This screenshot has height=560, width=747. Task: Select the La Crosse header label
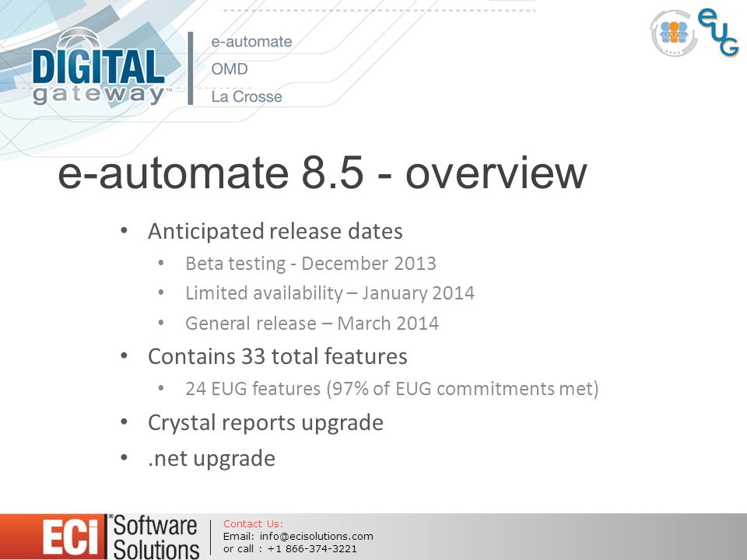pyautogui.click(x=247, y=96)
